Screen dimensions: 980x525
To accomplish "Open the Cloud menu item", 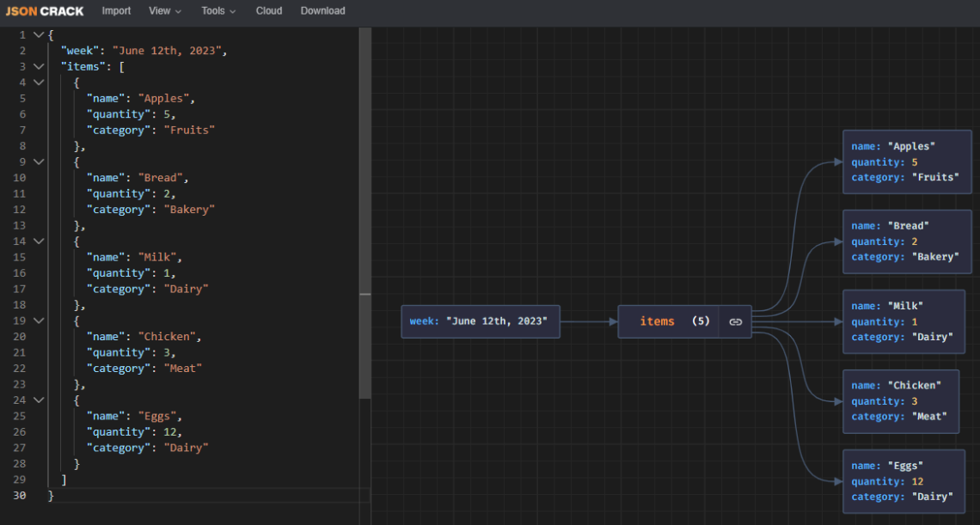I will pyautogui.click(x=268, y=11).
